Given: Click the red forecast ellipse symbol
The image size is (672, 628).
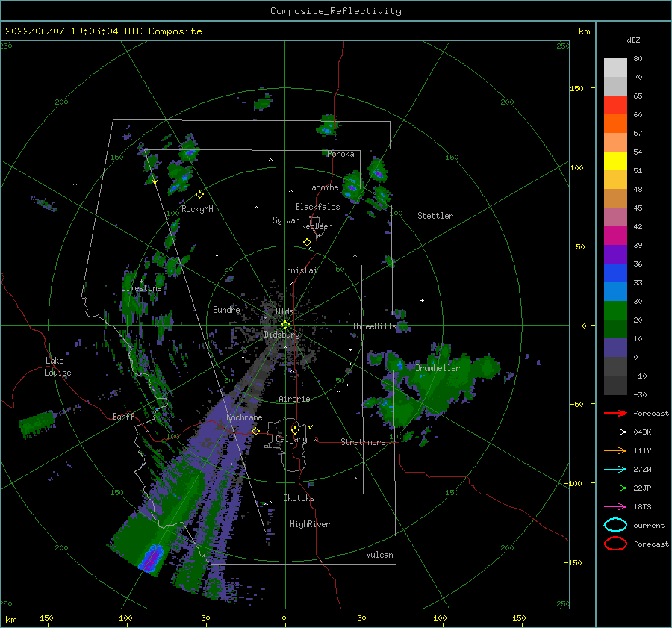Looking at the screenshot, I should coord(615,544).
